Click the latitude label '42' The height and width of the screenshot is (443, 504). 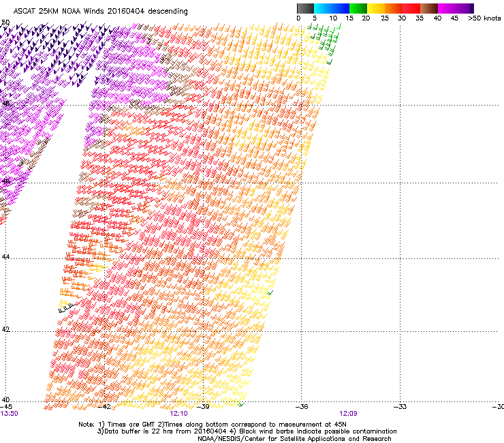(x=5, y=329)
